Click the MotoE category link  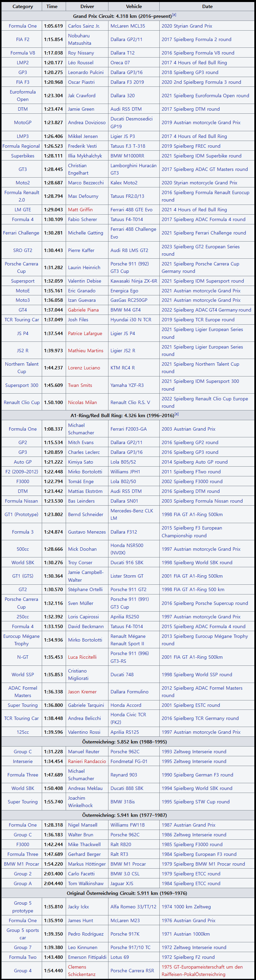[x=23, y=291]
